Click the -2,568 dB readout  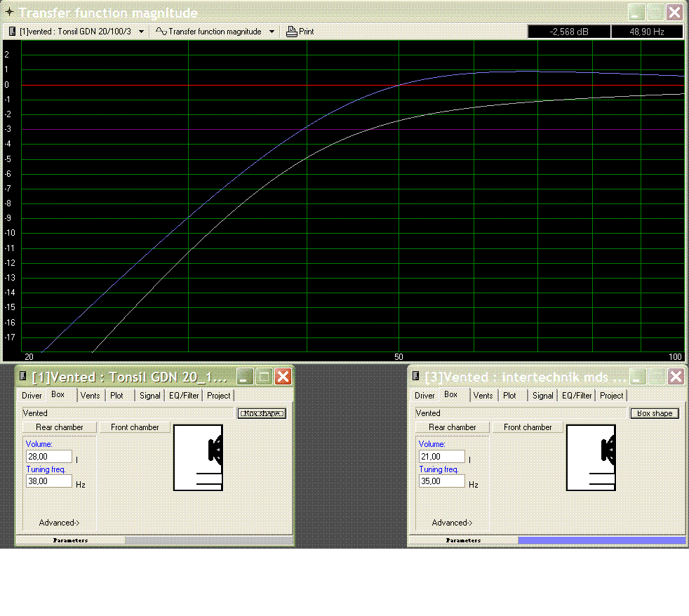pyautogui.click(x=569, y=32)
